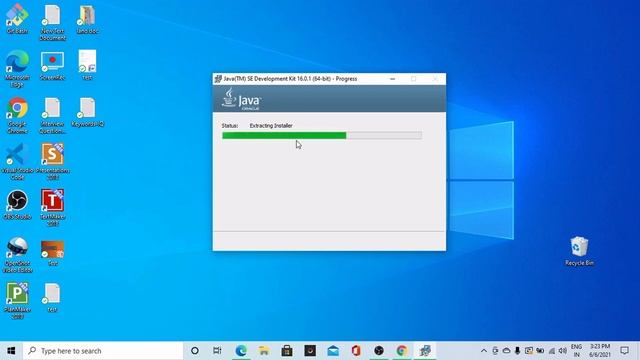The height and width of the screenshot is (360, 640).
Task: Launch Visual Studio Code from the desktop
Action: pyautogui.click(x=17, y=162)
